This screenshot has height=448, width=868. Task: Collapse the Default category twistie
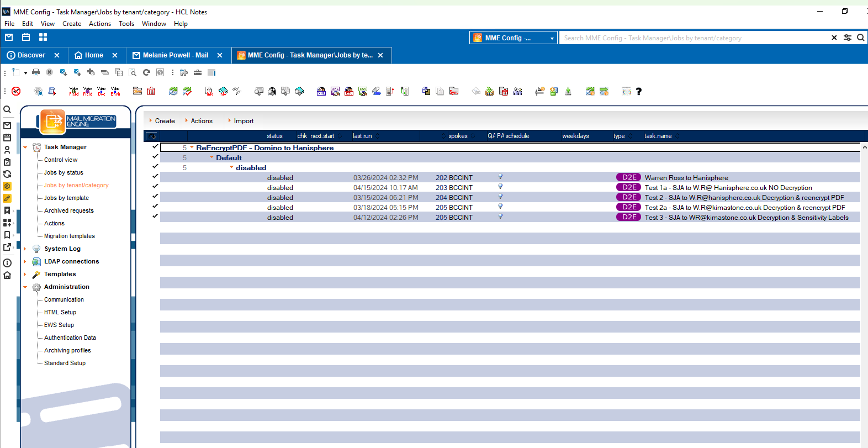point(212,157)
